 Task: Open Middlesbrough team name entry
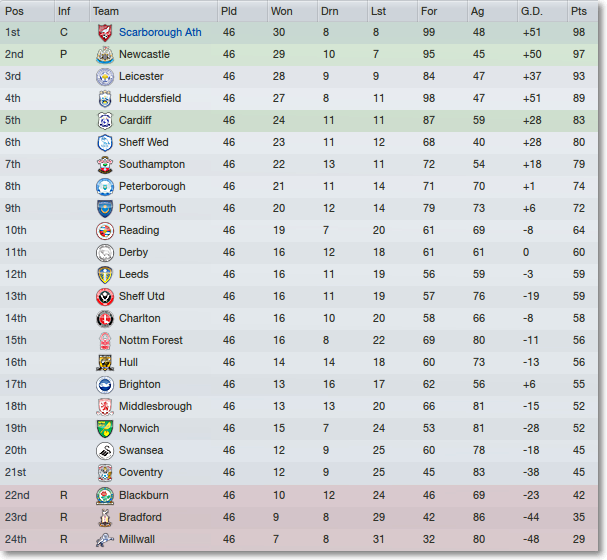[155, 406]
